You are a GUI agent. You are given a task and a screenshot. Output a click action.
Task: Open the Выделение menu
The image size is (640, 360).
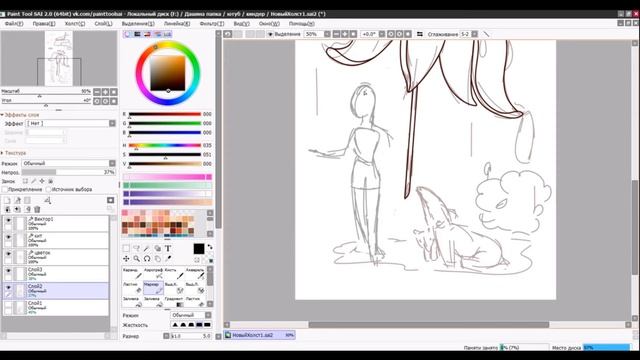[x=138, y=24]
